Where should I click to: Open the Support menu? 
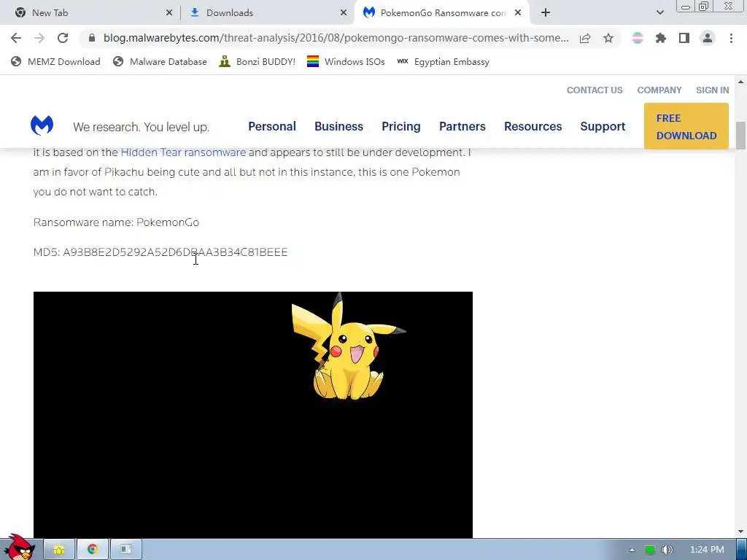(x=603, y=127)
